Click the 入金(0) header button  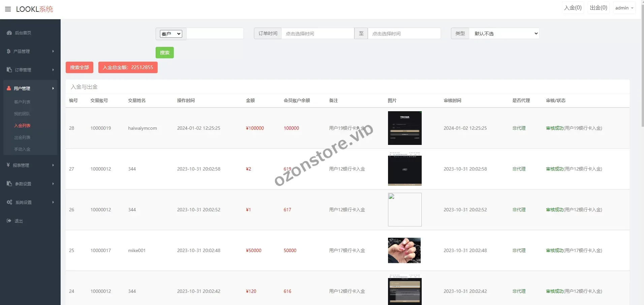[573, 8]
